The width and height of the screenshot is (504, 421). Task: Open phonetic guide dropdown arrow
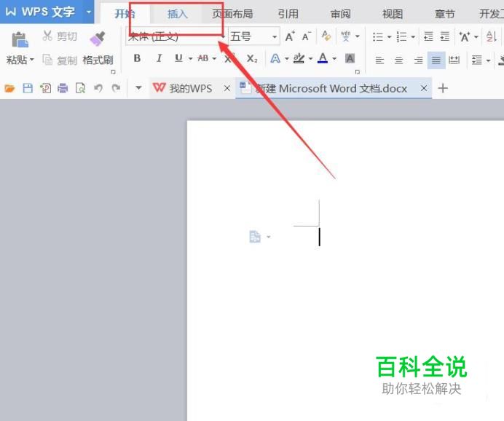point(358,36)
